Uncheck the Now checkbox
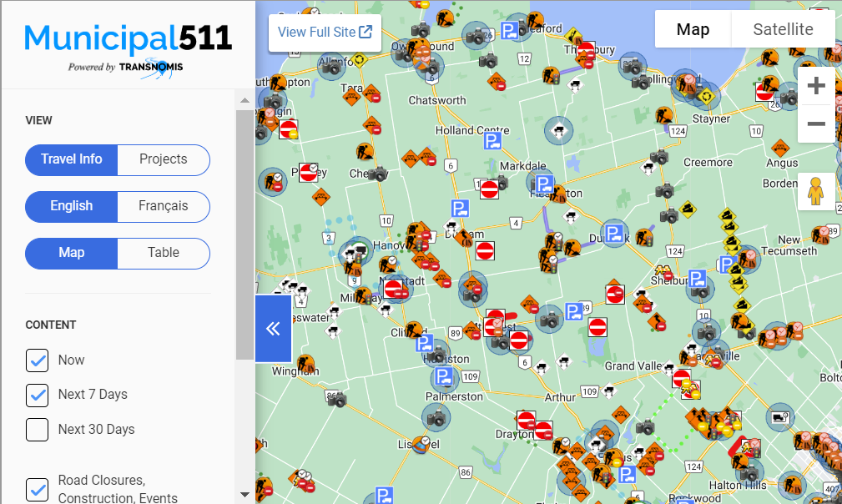Screen dimensions: 842x504 point(37,360)
